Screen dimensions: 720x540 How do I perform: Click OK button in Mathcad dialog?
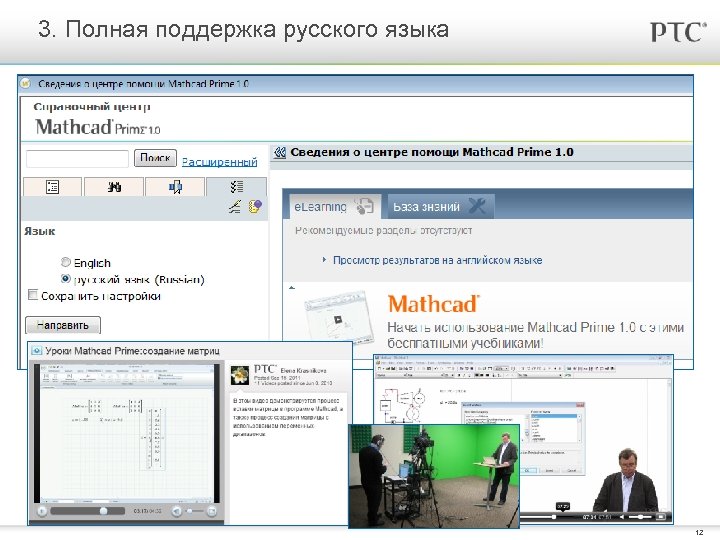[528, 471]
